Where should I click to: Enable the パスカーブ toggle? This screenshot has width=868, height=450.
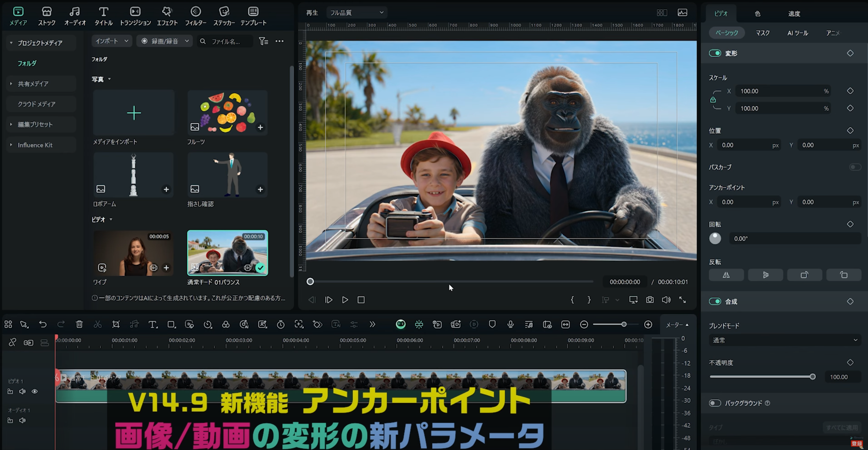(x=855, y=167)
